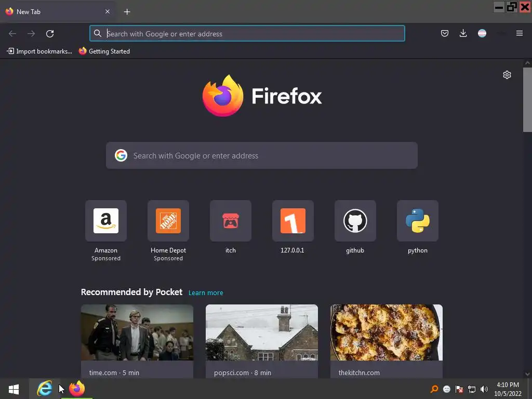The height and width of the screenshot is (399, 532).
Task: Click Firefox icon in taskbar
Action: coord(77,389)
